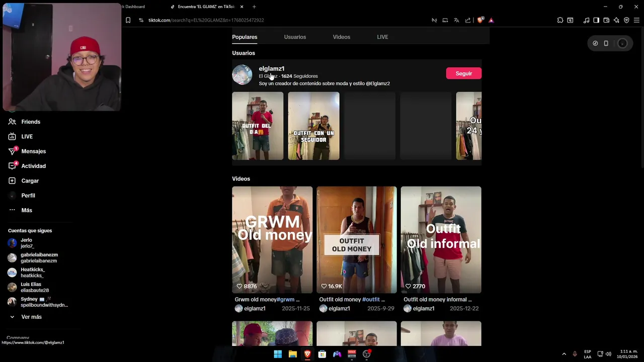This screenshot has width=644, height=362.
Task: Open Microsoft Store from taskbar
Action: click(x=322, y=354)
